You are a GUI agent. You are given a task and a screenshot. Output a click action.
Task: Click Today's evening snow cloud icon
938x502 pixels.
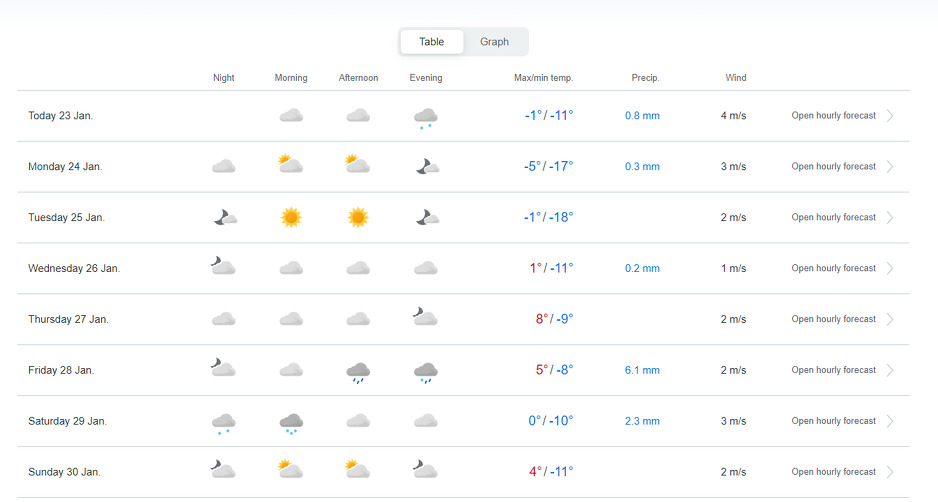point(426,118)
